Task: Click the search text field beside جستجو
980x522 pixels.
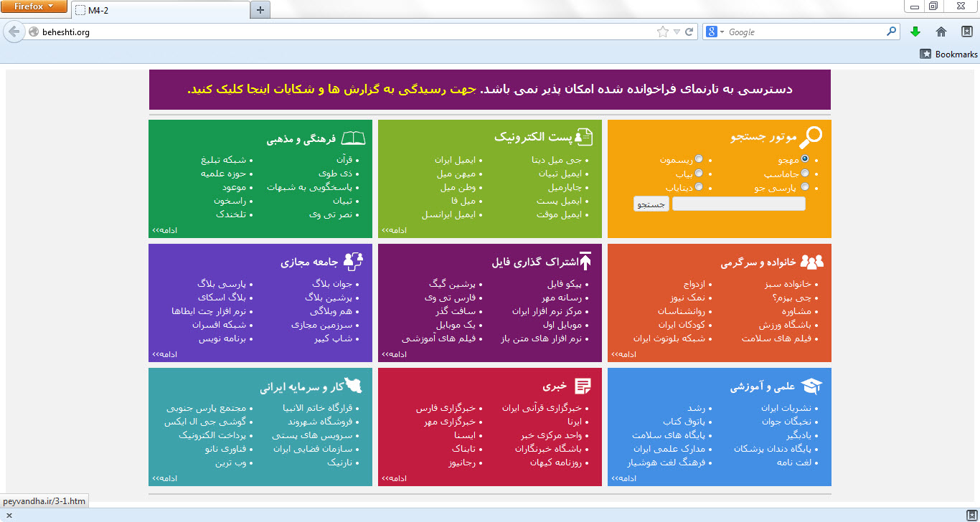Action: tap(738, 204)
